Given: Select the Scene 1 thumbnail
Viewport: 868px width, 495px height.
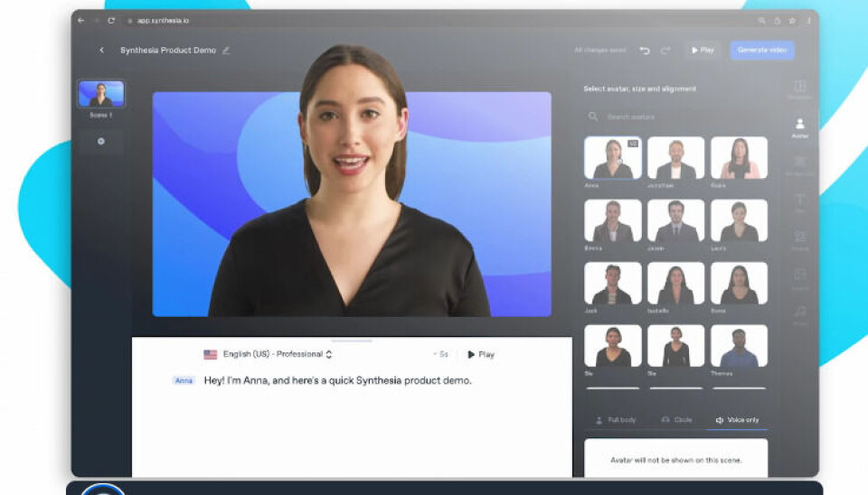Looking at the screenshot, I should (101, 93).
